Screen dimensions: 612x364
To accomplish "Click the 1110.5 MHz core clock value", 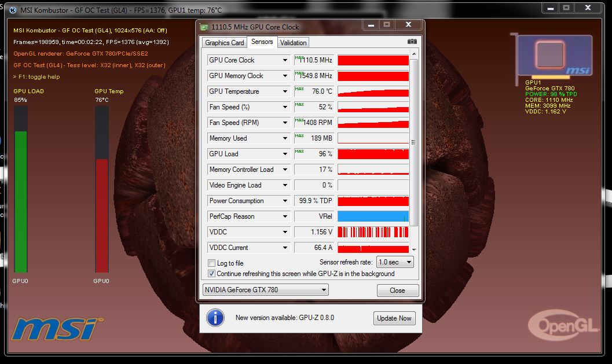I will 316,60.
